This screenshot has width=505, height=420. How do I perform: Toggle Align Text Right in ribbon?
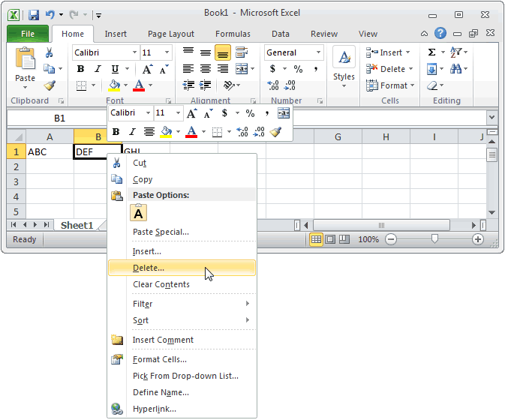[x=223, y=68]
